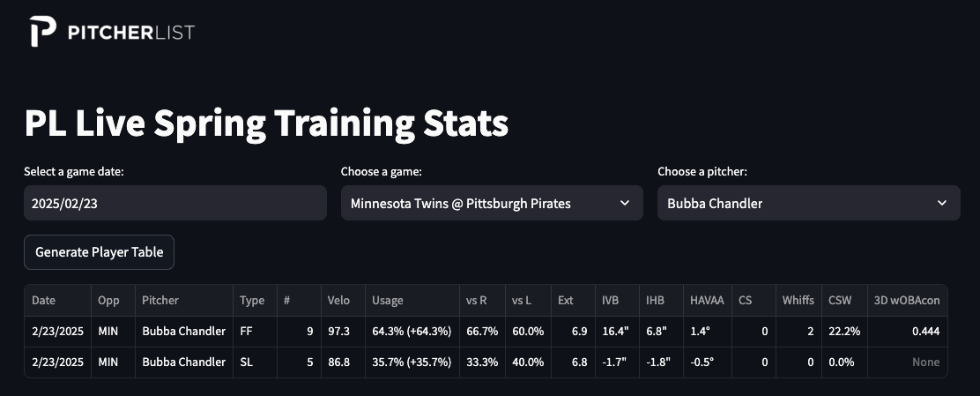Click the game date field 2025/02/23
The image size is (980, 396).
tap(175, 203)
